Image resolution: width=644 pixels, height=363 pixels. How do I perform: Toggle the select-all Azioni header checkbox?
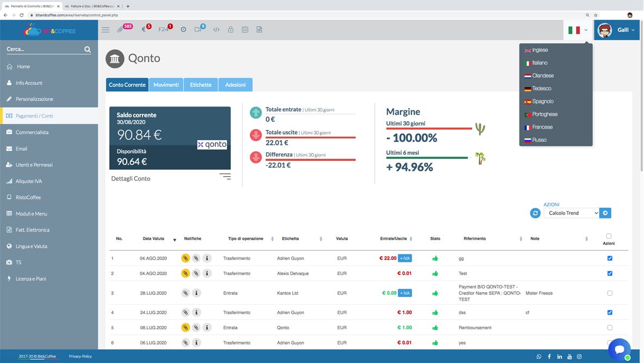(x=609, y=236)
